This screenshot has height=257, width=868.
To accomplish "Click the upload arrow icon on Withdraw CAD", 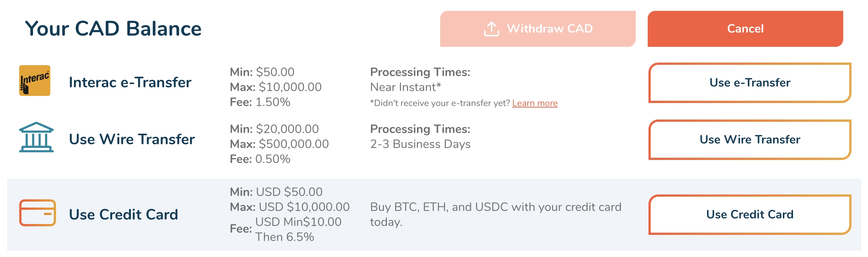I will tap(491, 29).
